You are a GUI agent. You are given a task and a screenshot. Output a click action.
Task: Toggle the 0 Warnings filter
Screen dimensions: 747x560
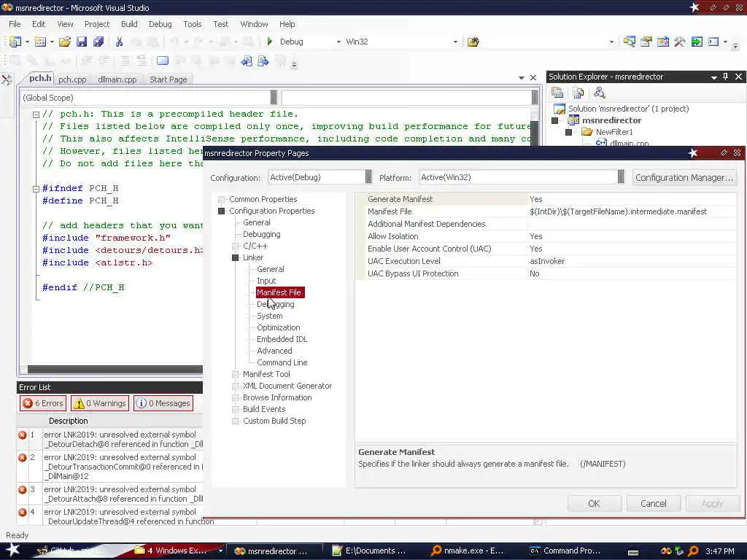[x=99, y=403]
